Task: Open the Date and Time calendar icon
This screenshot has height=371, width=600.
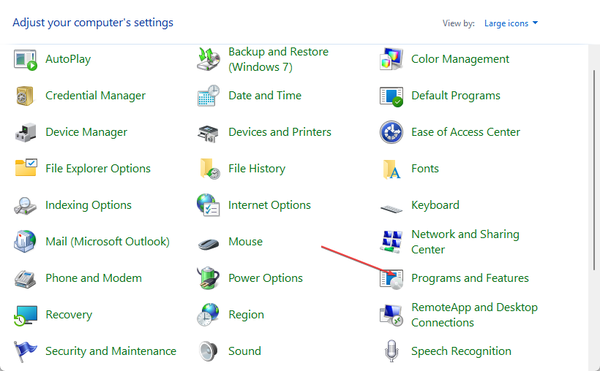Action: (x=209, y=96)
